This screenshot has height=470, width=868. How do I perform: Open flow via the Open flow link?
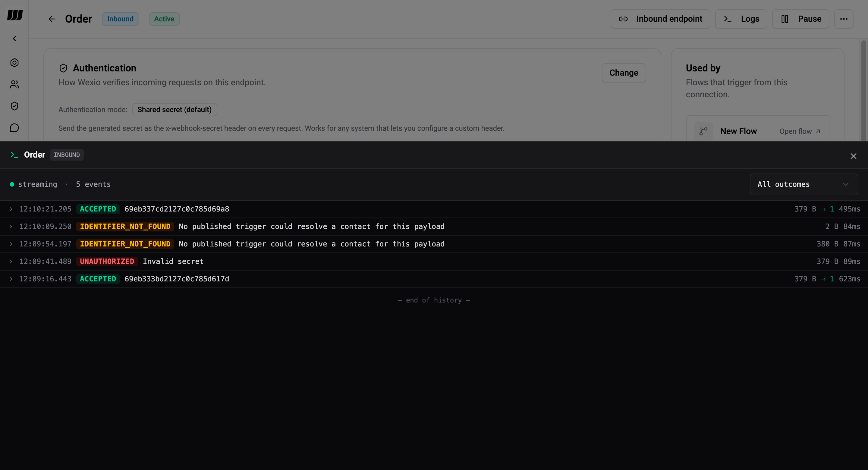[800, 131]
